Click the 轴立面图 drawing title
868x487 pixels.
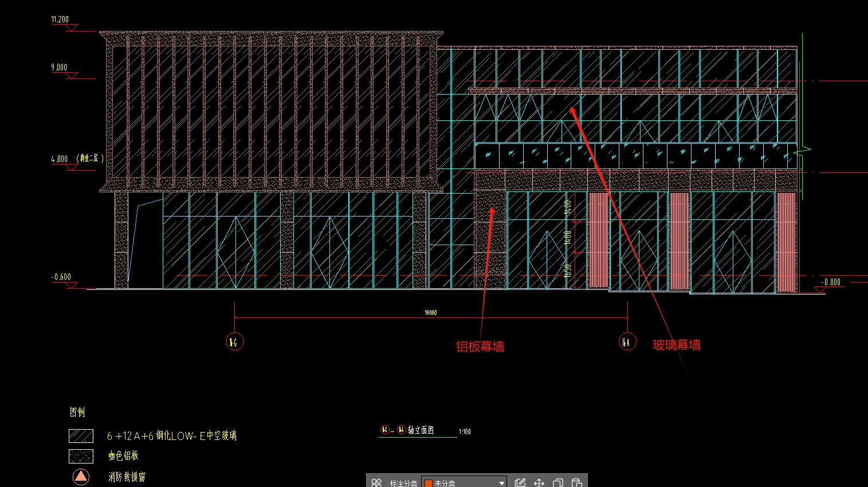tap(421, 430)
